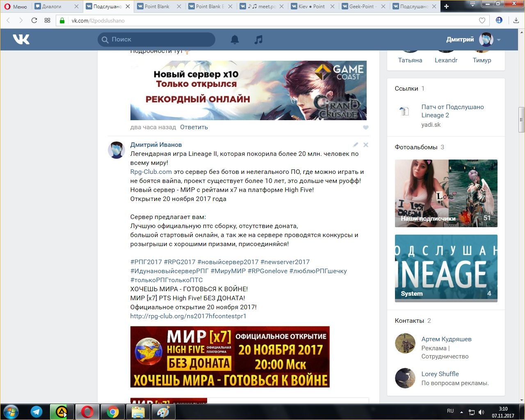
Task: Open File Explorer from the taskbar
Action: coord(138,412)
